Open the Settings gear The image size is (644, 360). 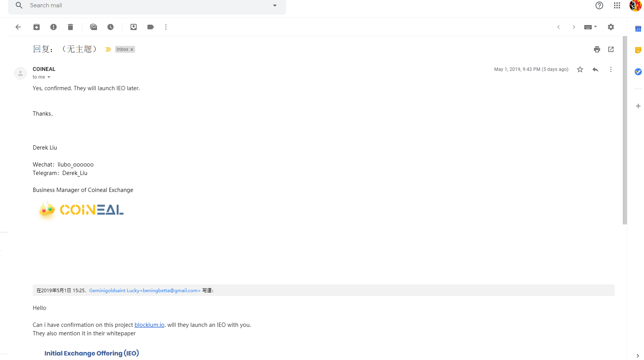coord(611,27)
